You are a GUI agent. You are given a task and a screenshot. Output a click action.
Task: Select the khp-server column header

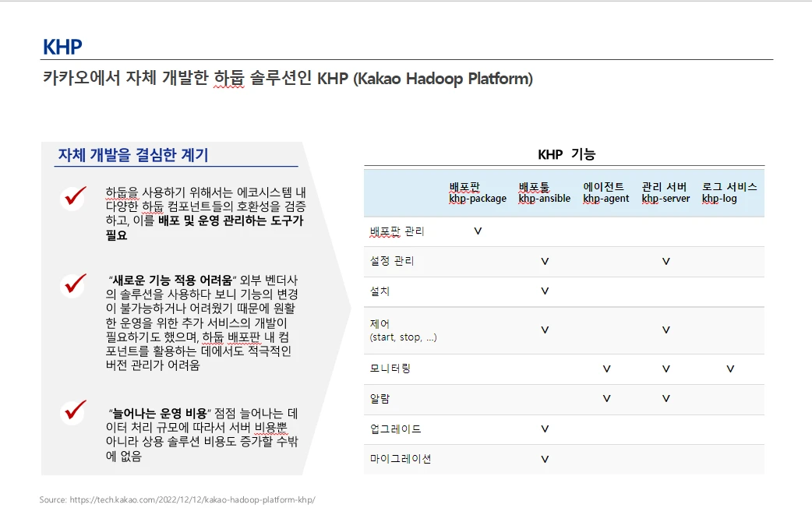(x=665, y=192)
